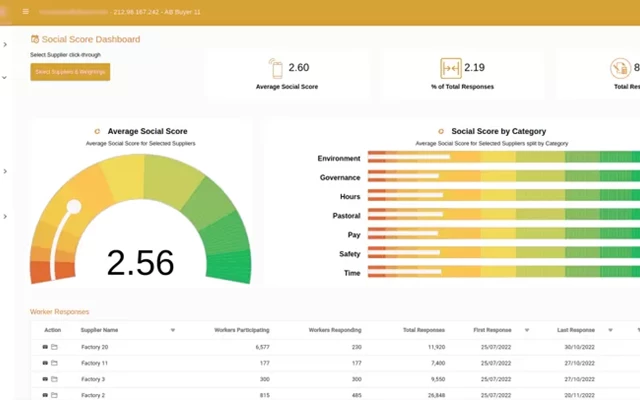Viewport: 640px width, 400px height.
Task: Expand the sidebar chevron nearest the dashboard title
Action: click(5, 44)
